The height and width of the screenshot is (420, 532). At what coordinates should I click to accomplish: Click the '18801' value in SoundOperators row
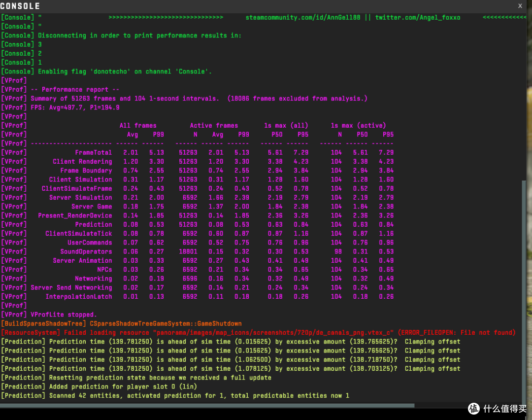pos(188,251)
